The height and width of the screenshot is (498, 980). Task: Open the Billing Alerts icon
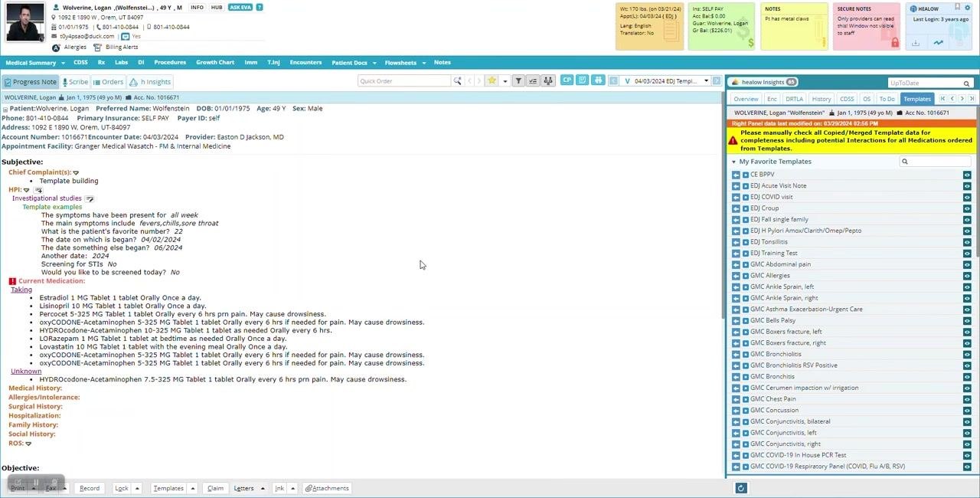(x=97, y=48)
